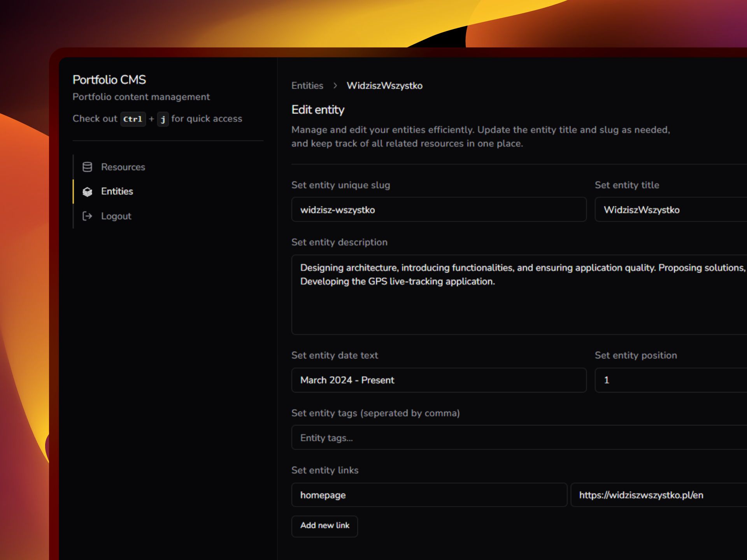747x560 pixels.
Task: Edit the homepage link name field
Action: coord(429,495)
